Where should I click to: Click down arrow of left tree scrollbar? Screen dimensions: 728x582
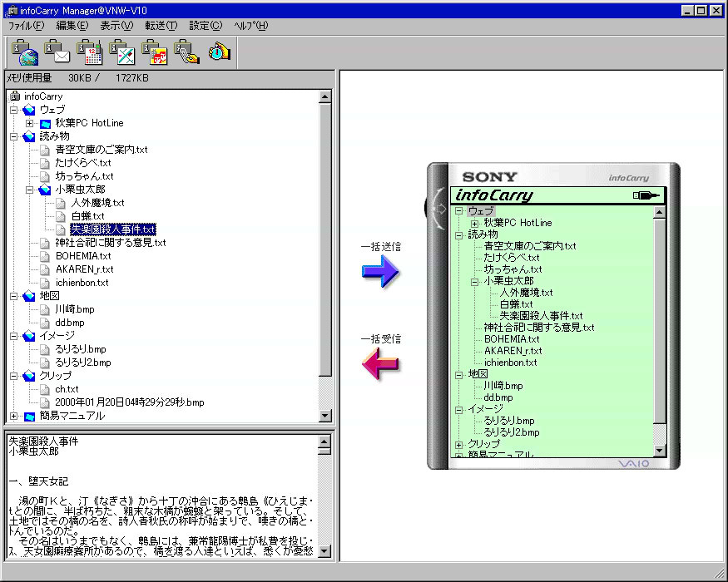point(325,416)
